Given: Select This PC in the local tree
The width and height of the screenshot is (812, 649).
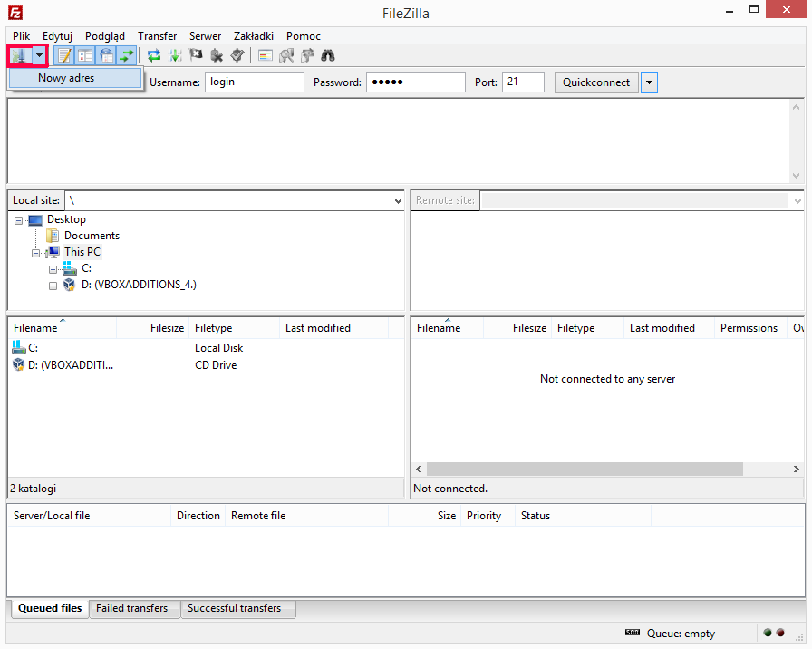Looking at the screenshot, I should click(x=82, y=252).
